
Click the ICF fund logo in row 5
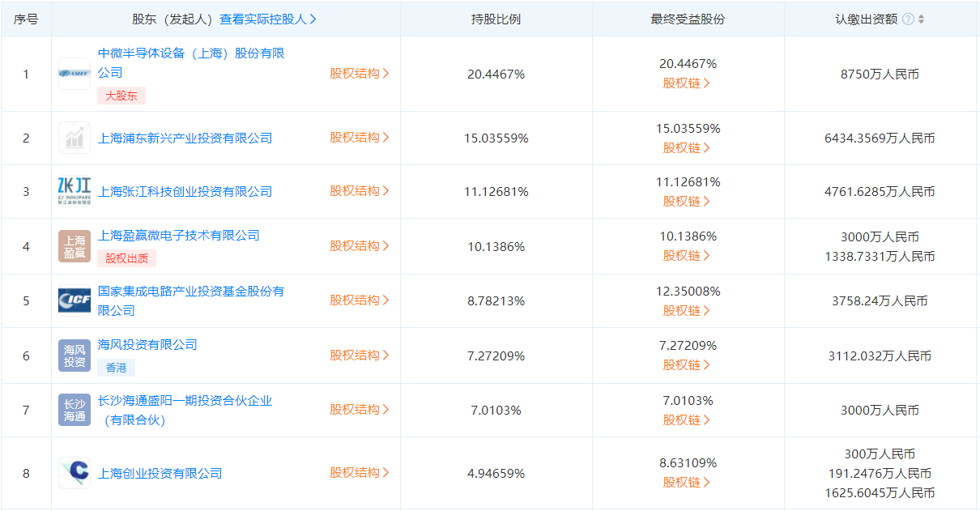(x=75, y=300)
